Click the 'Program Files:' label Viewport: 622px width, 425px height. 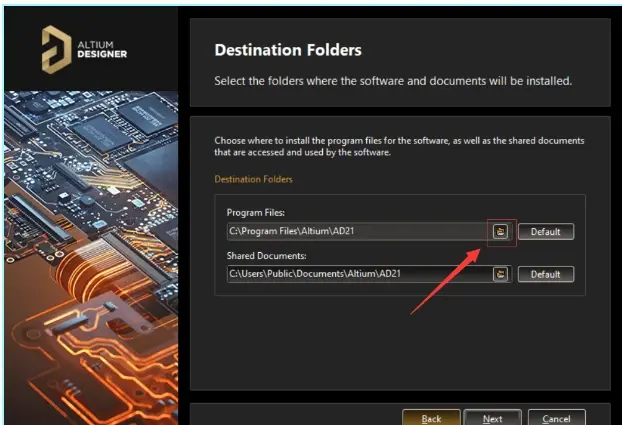pos(255,213)
